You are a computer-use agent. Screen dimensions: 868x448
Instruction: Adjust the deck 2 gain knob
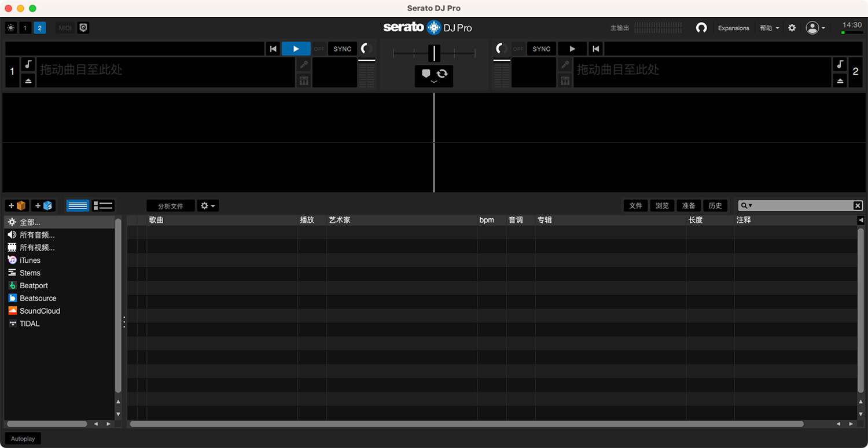coord(502,49)
